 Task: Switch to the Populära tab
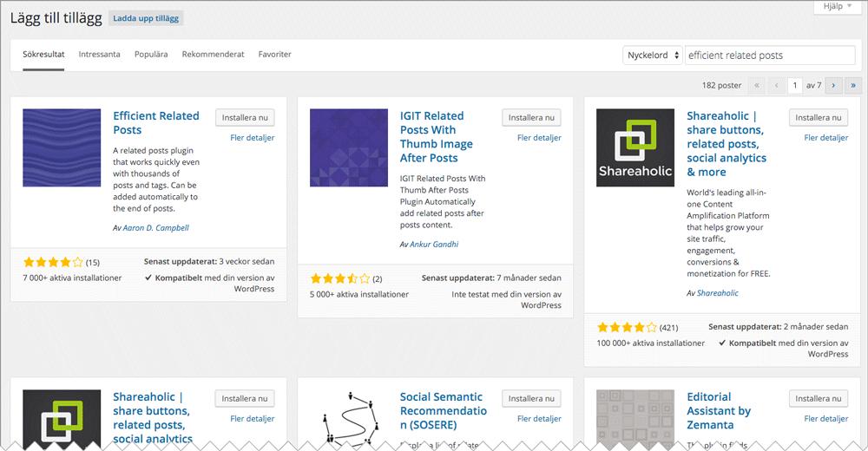pos(151,55)
